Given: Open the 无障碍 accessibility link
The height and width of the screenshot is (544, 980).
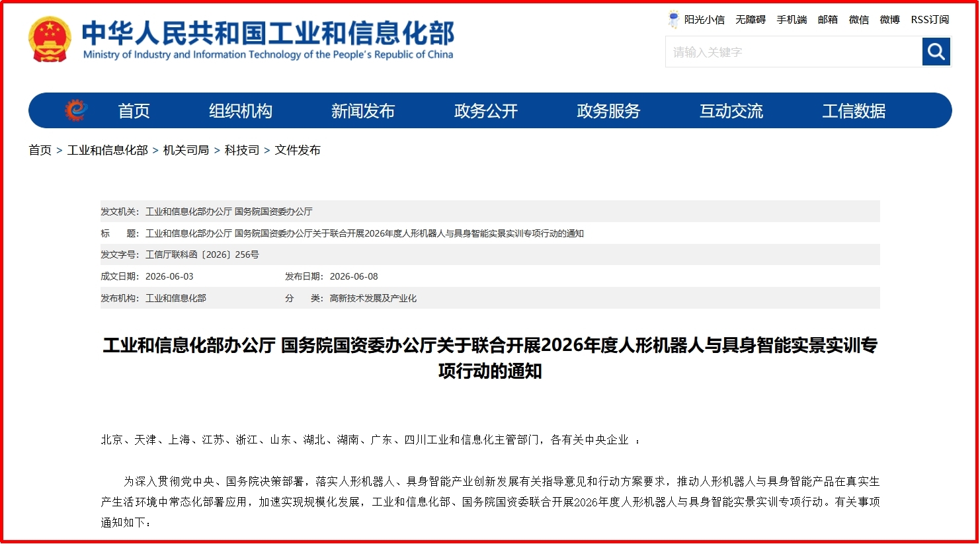Looking at the screenshot, I should pyautogui.click(x=751, y=20).
